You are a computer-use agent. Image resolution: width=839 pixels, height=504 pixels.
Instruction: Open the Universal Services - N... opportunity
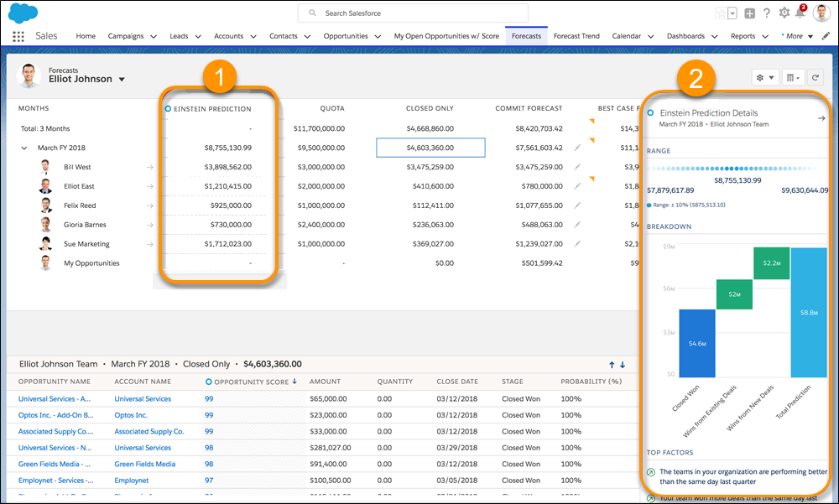tap(55, 448)
